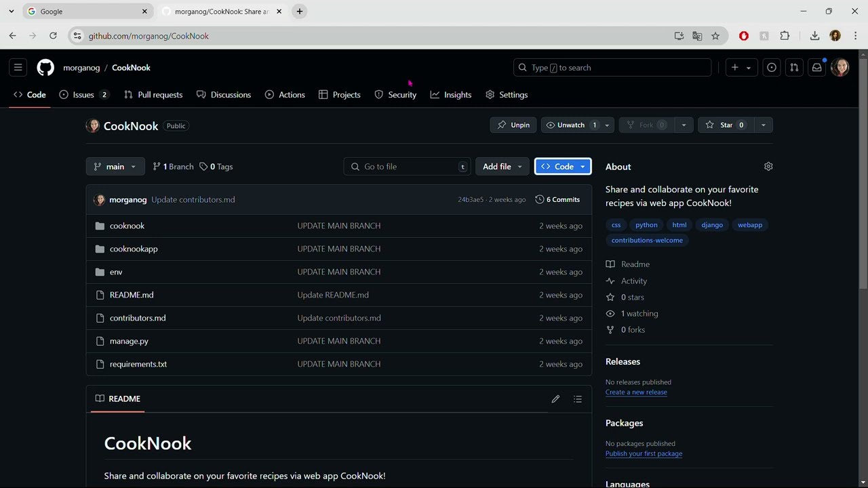868x488 pixels.
Task: Open contributors.md file
Action: [x=138, y=318]
